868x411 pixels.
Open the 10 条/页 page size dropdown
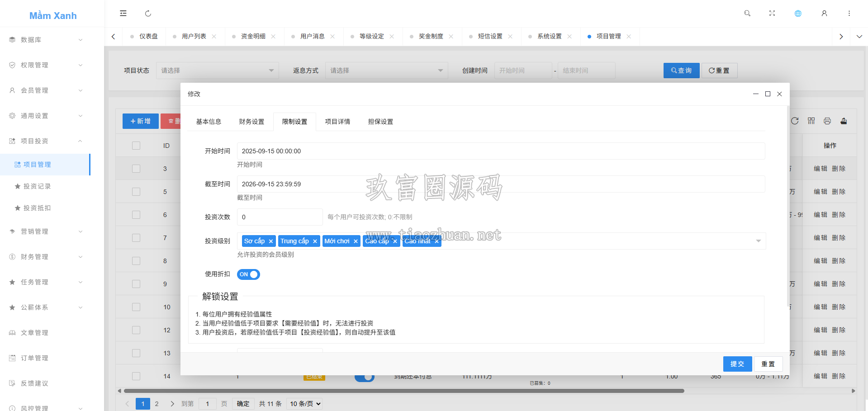(305, 404)
